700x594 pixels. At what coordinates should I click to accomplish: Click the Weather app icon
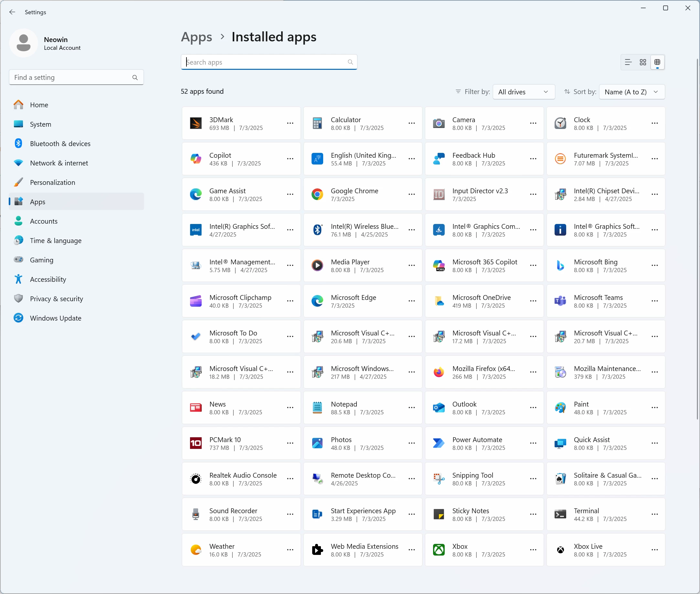[x=196, y=550]
